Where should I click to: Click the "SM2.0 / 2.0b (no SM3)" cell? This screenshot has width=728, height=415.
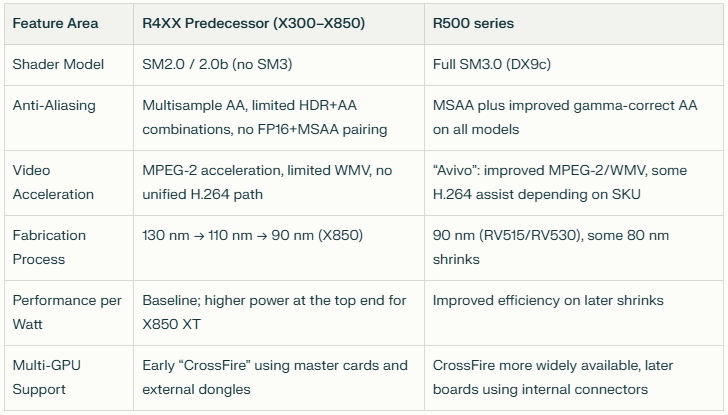pyautogui.click(x=217, y=64)
